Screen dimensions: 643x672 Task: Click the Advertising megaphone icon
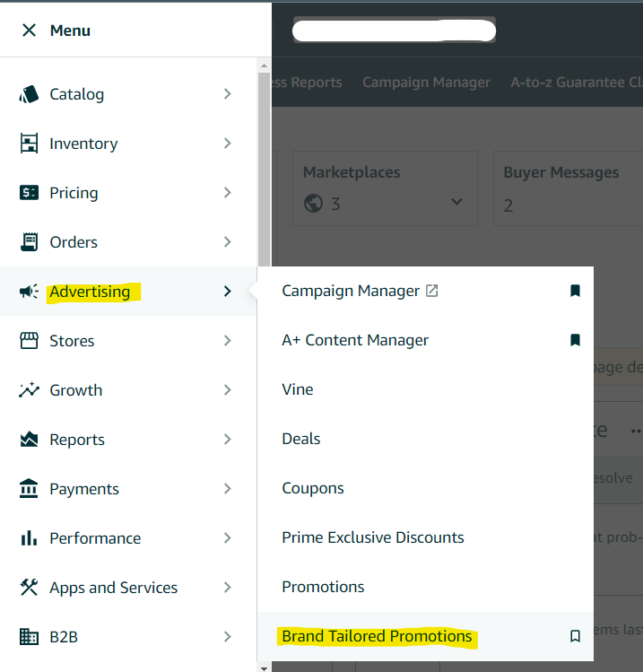(29, 292)
